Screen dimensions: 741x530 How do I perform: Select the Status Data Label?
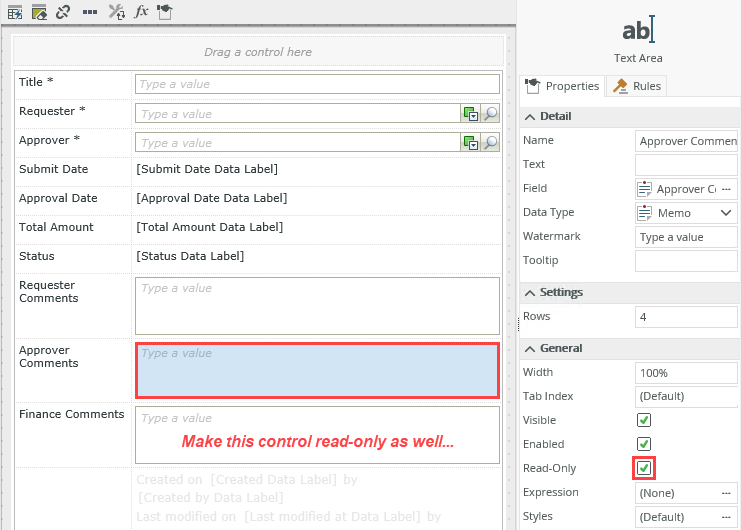pyautogui.click(x=190, y=256)
